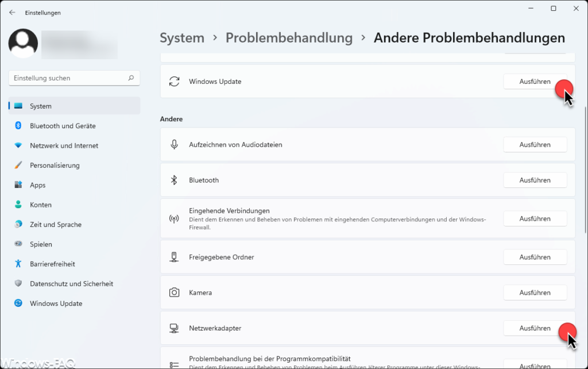Click the Andere section heading
The image size is (588, 369).
[x=171, y=119]
